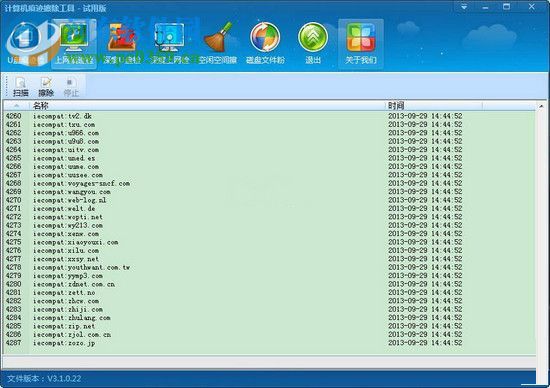550x388 pixels.
Task: Select row iecompat:youthwant.com.tw
Action: tap(269, 268)
